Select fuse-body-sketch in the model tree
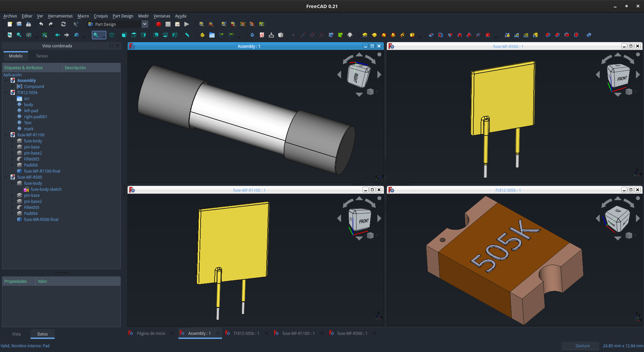 point(46,189)
